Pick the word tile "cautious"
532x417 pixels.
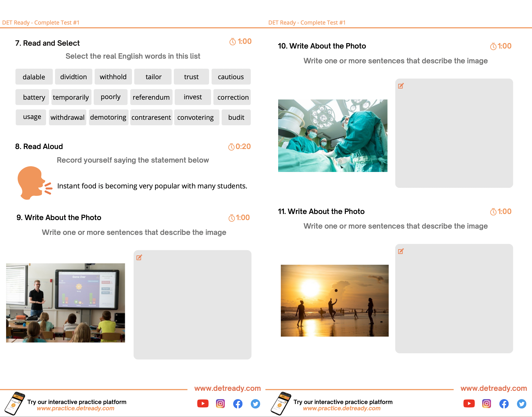[x=231, y=77]
